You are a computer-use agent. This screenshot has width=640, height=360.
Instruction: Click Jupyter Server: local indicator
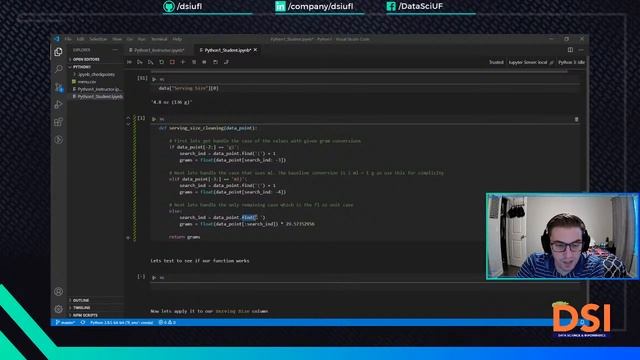[x=530, y=62]
